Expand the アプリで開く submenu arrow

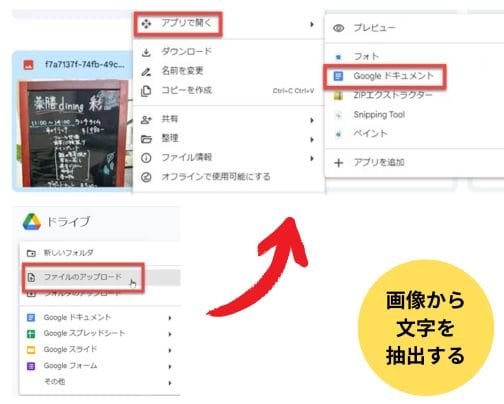312,24
